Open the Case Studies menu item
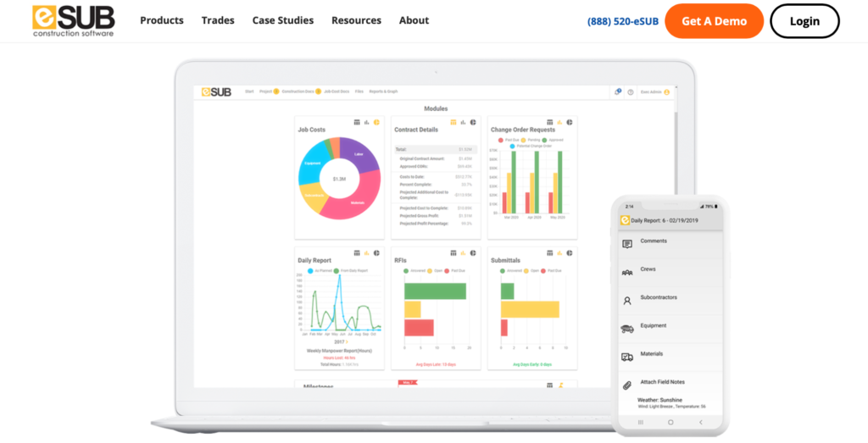 (x=282, y=20)
